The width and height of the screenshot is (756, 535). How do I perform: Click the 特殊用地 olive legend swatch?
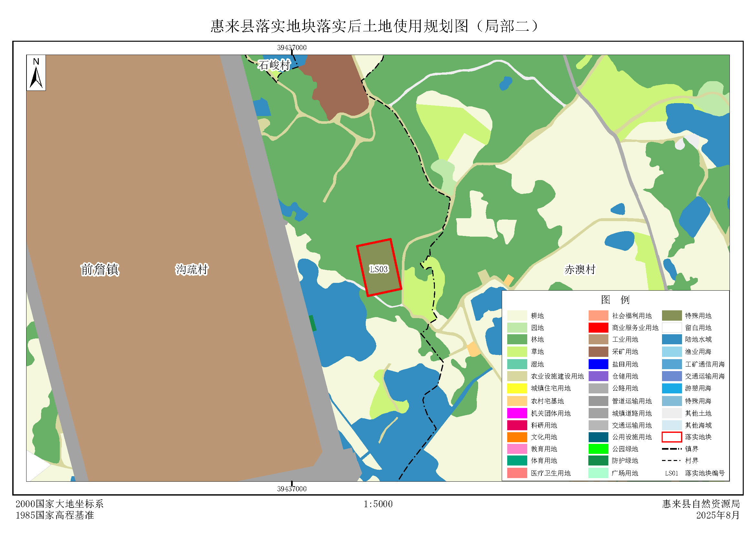tap(671, 316)
